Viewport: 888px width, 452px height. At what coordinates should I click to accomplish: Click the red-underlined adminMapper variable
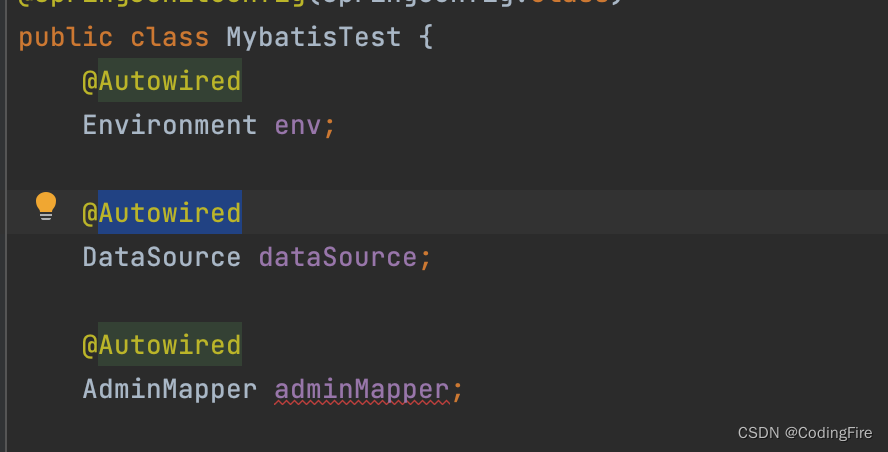coord(362,390)
